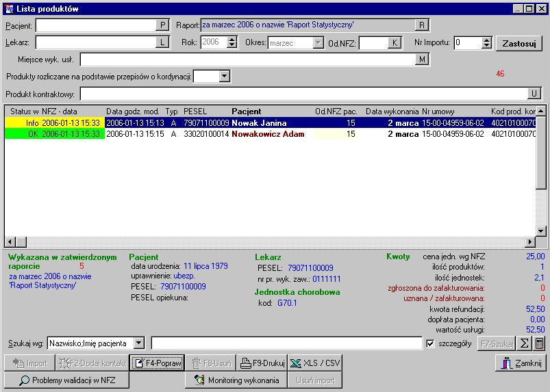550x392 pixels.
Task: Click the disease code G70.1
Action: [287, 303]
